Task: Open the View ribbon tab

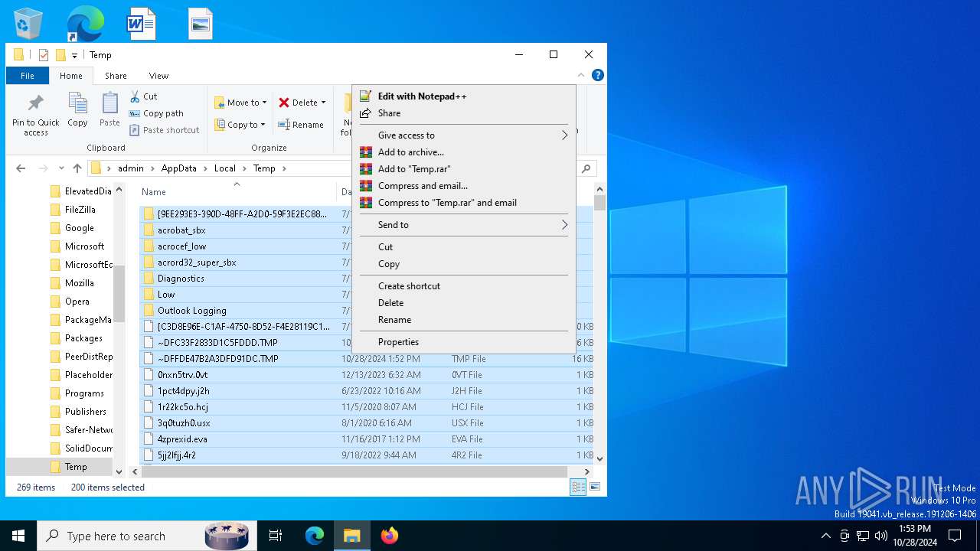Action: [158, 76]
